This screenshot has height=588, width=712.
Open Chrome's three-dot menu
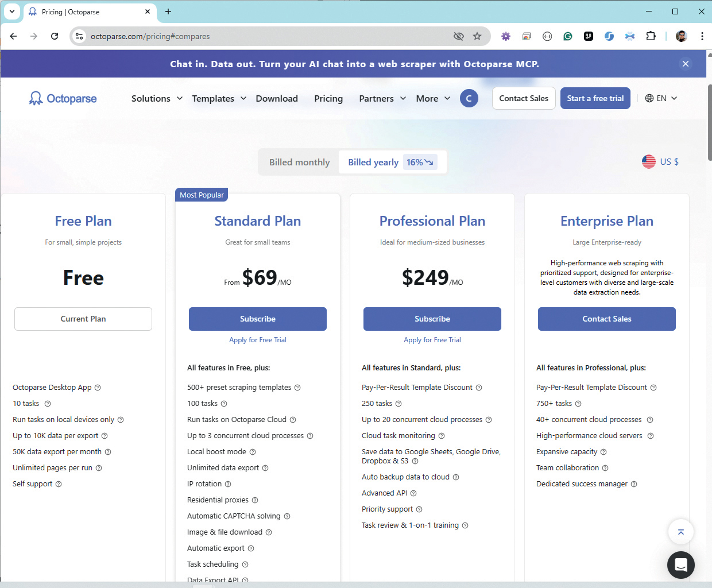click(x=702, y=36)
